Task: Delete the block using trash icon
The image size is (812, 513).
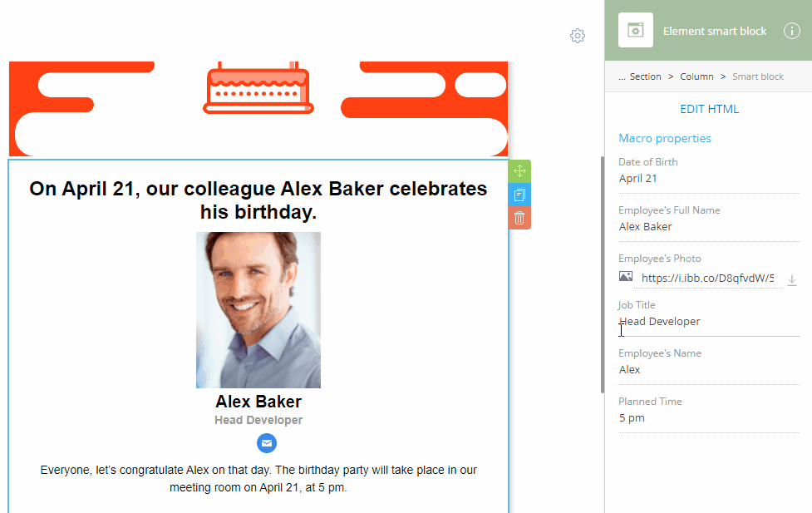Action: coord(519,218)
